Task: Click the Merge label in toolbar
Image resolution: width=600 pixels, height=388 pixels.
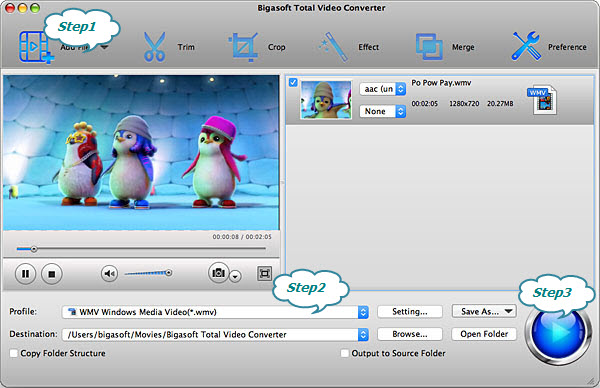Action: click(x=463, y=47)
